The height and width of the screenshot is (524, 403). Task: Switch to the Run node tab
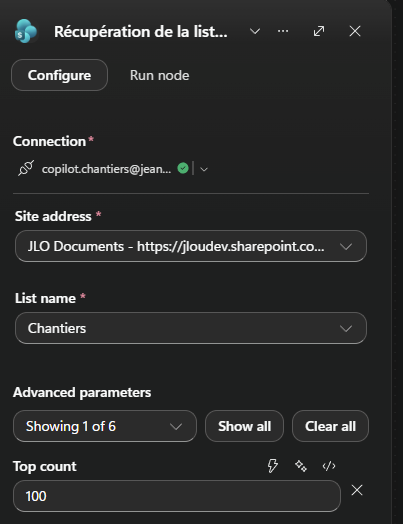[x=159, y=75]
